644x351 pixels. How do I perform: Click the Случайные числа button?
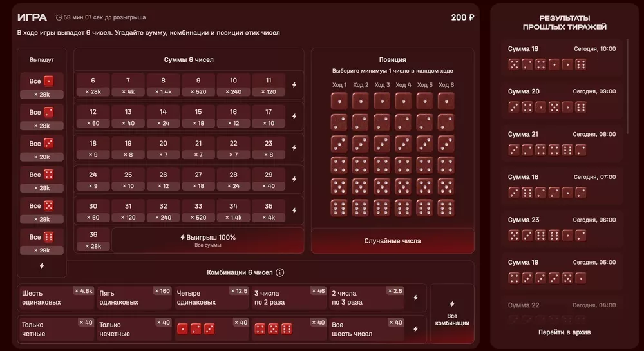pyautogui.click(x=392, y=241)
